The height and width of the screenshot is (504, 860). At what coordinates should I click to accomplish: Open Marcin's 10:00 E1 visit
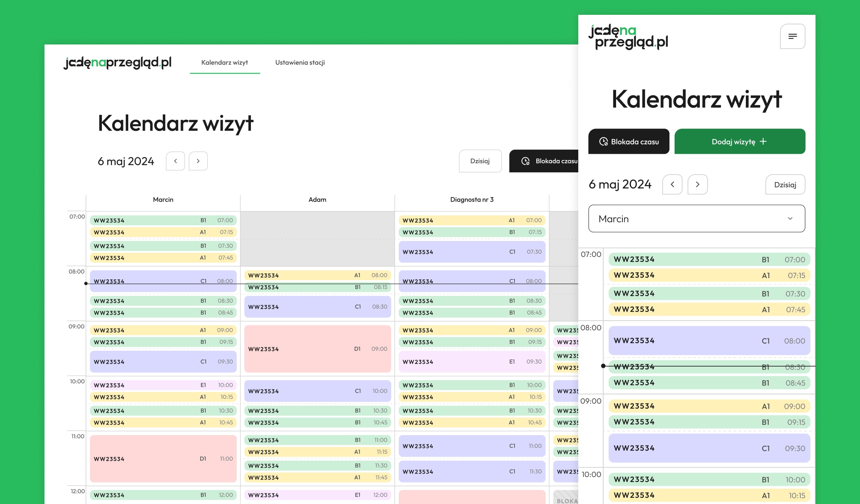pyautogui.click(x=163, y=385)
